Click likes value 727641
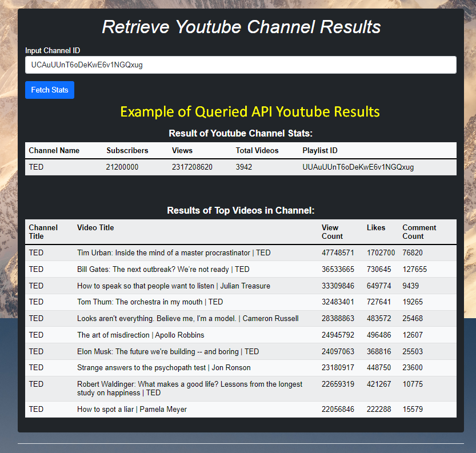 coord(379,302)
